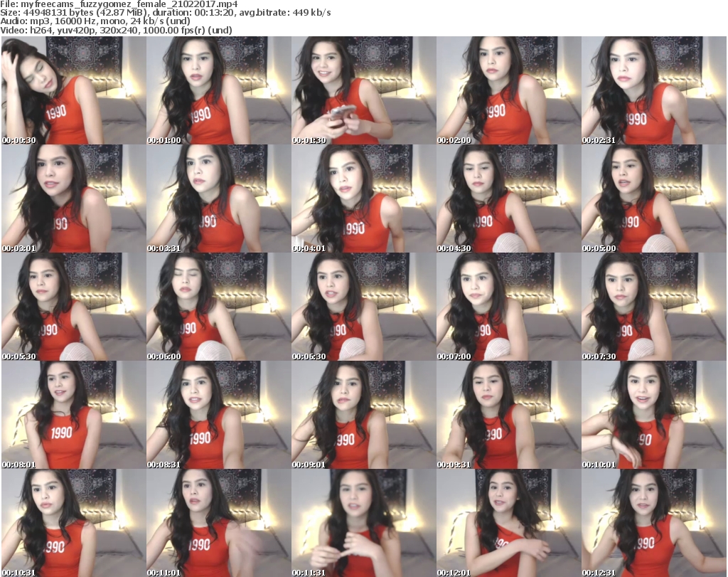View the 00:11:01 contact sheet frame

219,523
